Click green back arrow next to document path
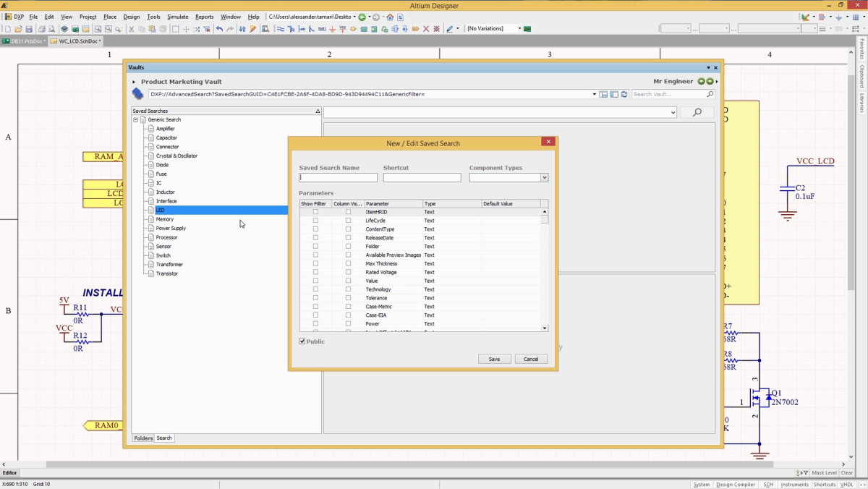 click(x=362, y=17)
